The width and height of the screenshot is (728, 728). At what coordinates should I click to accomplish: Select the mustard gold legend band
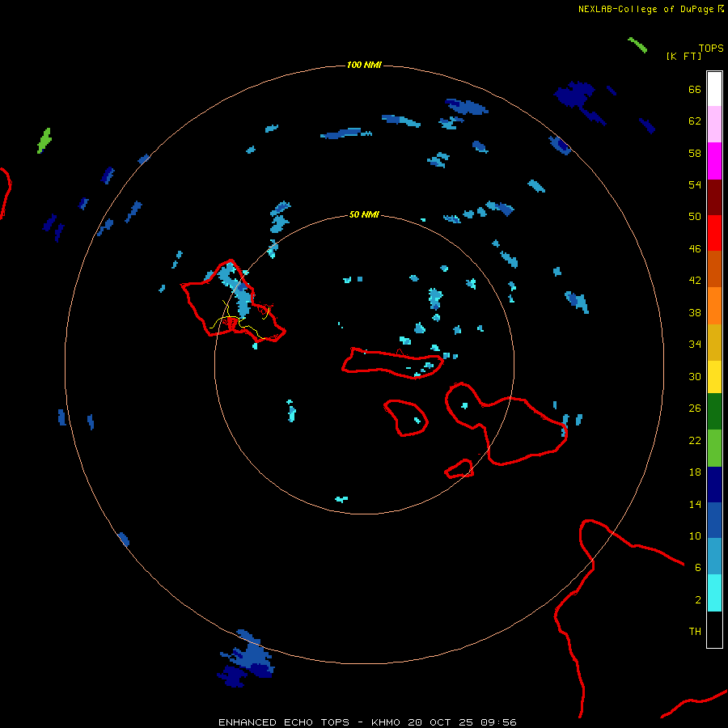pos(714,343)
